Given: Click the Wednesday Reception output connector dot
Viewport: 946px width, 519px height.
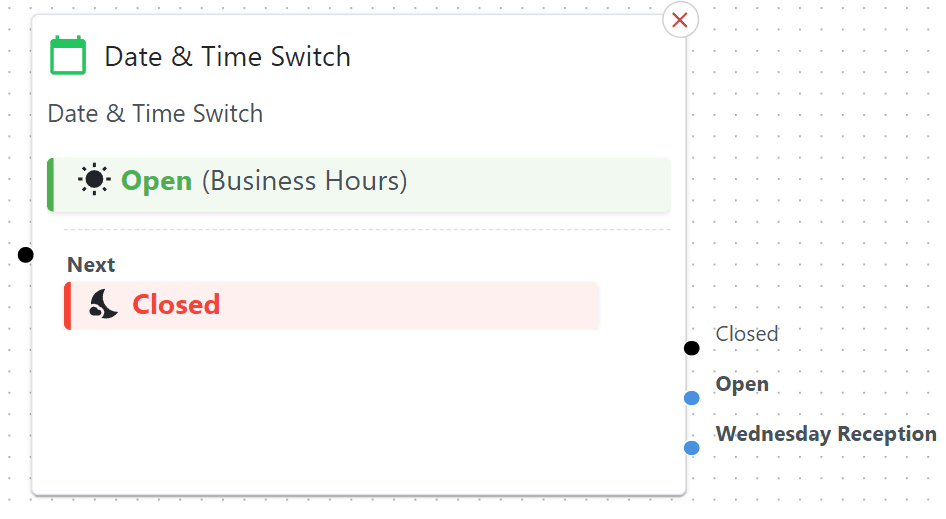Looking at the screenshot, I should click(691, 447).
